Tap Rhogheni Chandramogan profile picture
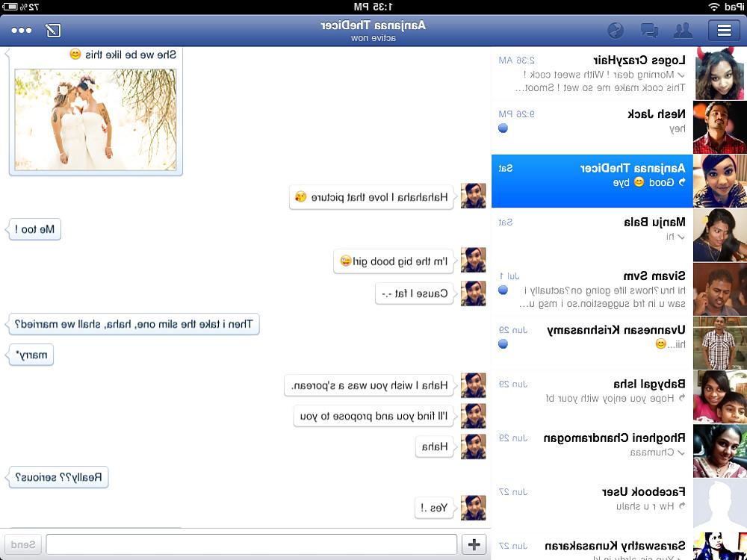 tap(720, 451)
